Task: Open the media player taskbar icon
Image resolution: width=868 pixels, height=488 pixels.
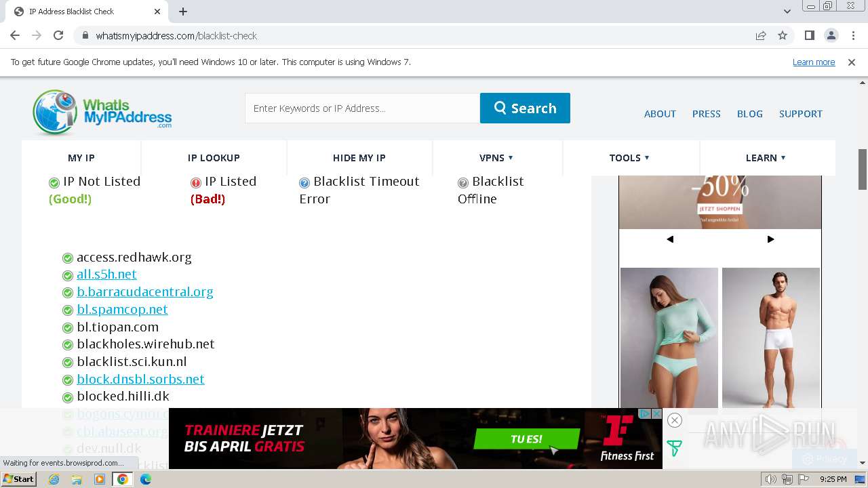Action: tap(100, 479)
